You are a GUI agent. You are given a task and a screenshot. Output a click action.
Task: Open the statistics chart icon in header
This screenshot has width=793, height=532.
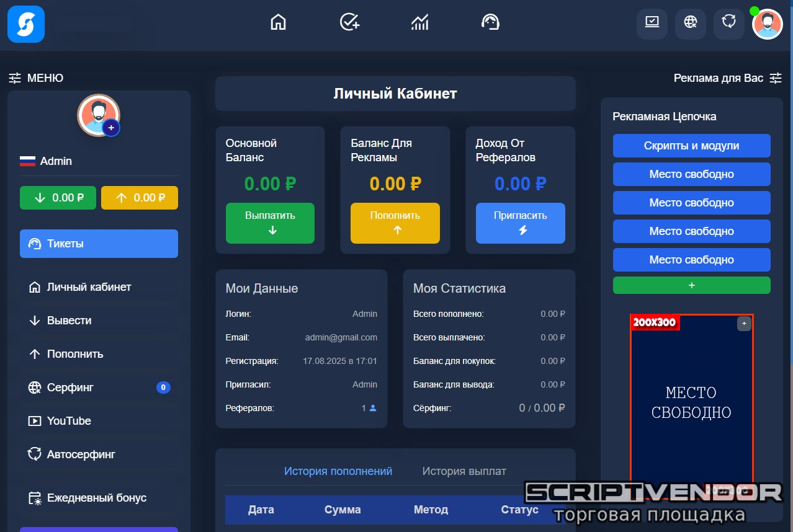420,22
